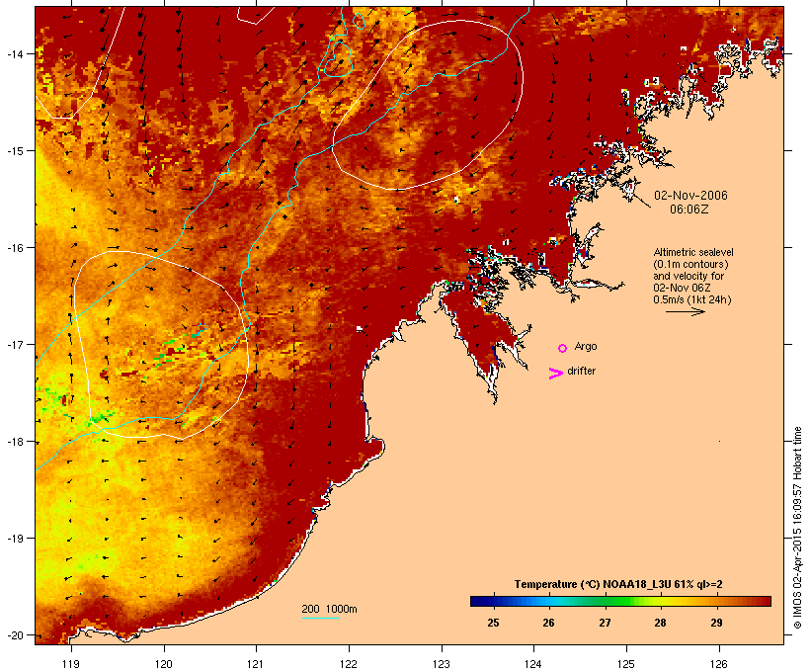Click the colorbar tick label 28
The image size is (810, 672).
point(660,623)
